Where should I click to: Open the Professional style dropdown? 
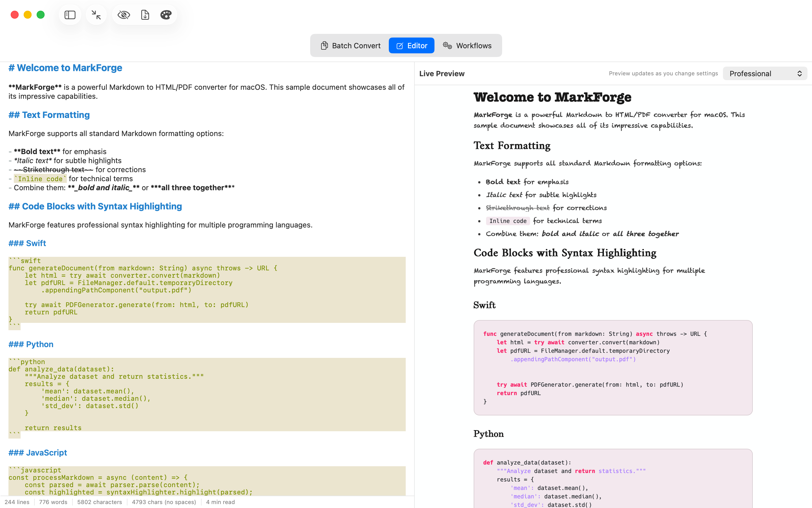point(765,74)
